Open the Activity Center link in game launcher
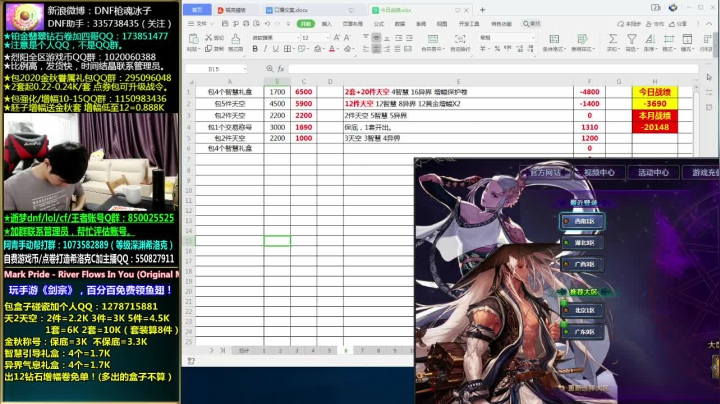This screenshot has width=720, height=404. (653, 173)
